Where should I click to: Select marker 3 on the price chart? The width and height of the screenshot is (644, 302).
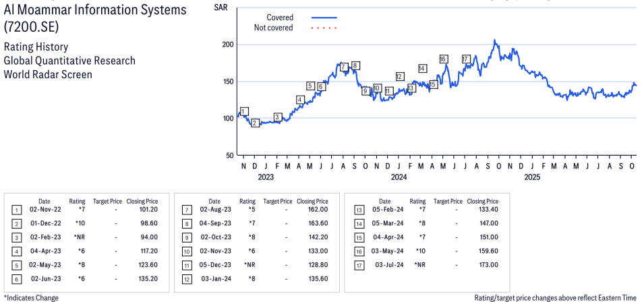click(x=277, y=117)
